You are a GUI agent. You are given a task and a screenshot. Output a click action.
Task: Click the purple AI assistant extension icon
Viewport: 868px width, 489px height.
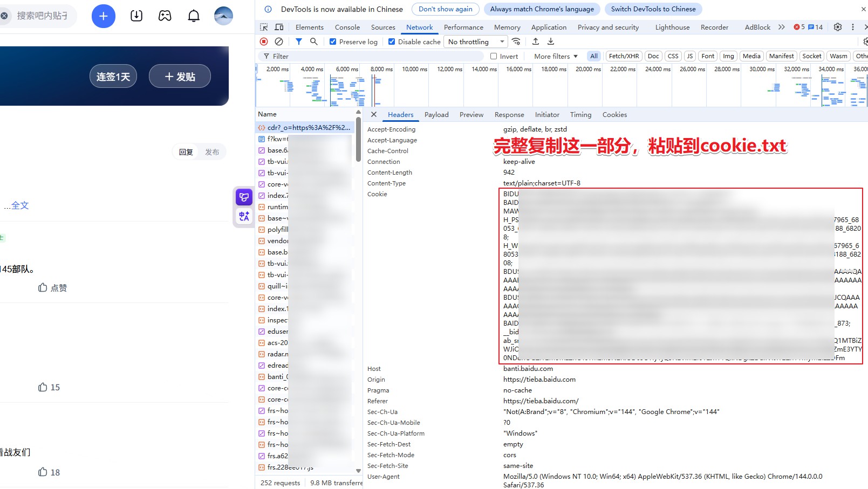click(x=244, y=197)
